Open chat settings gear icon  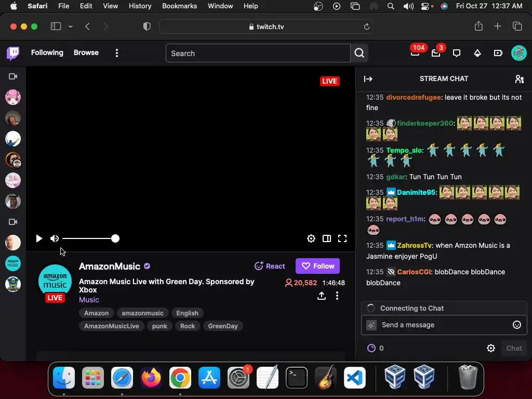pos(491,348)
